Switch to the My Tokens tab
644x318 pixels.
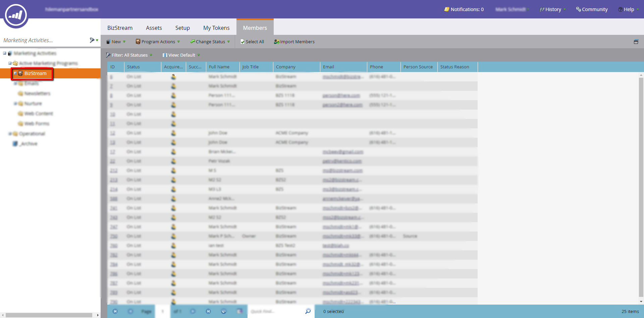click(x=216, y=28)
